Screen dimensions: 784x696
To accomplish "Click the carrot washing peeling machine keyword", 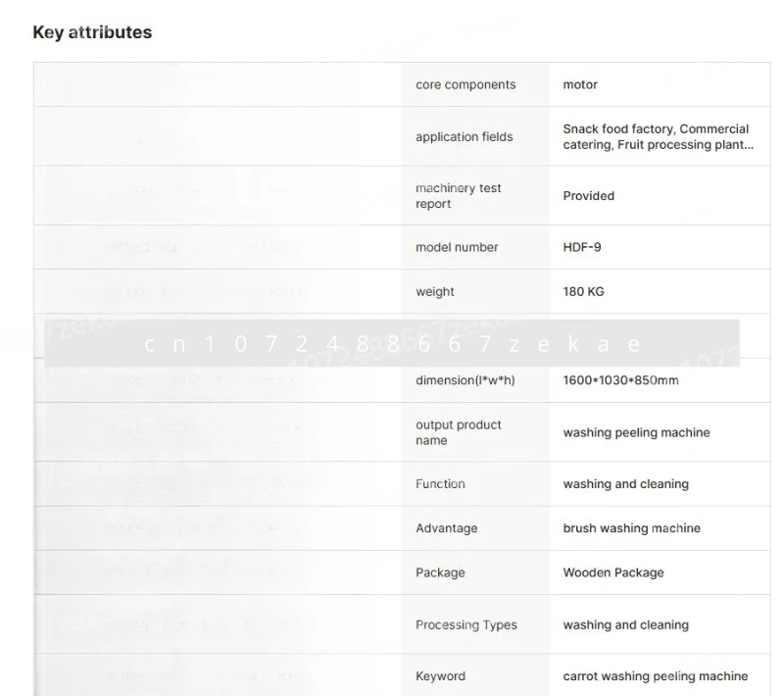I will click(x=655, y=676).
